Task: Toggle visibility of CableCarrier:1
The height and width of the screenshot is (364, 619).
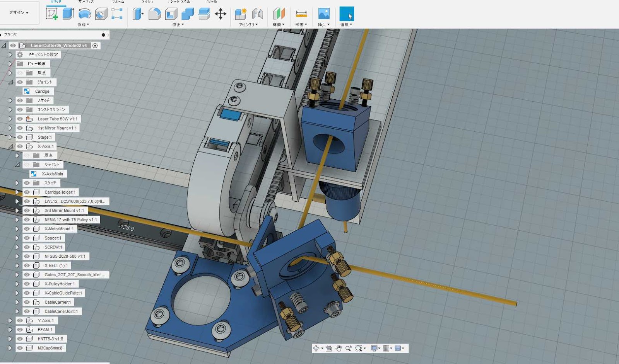Action: [x=27, y=302]
